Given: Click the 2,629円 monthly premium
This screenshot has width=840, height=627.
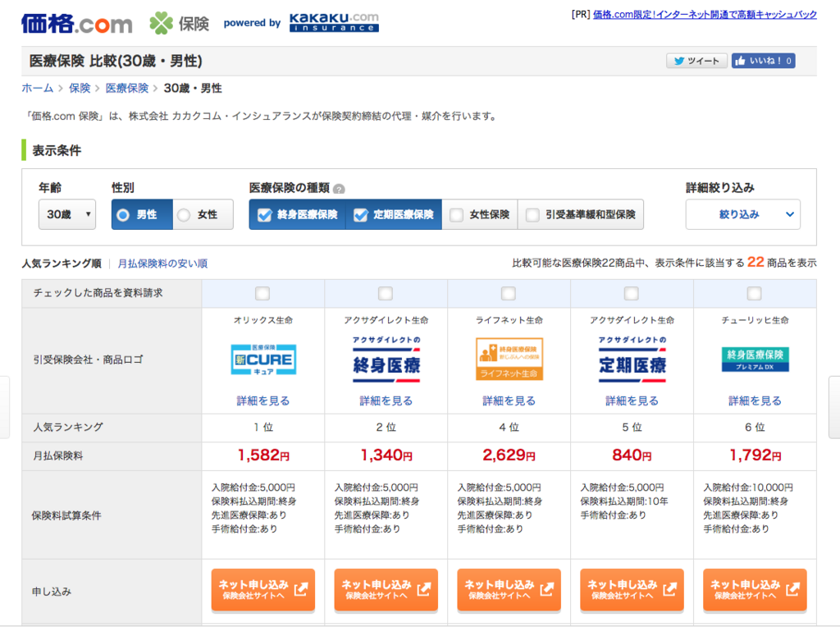Looking at the screenshot, I should (x=509, y=455).
